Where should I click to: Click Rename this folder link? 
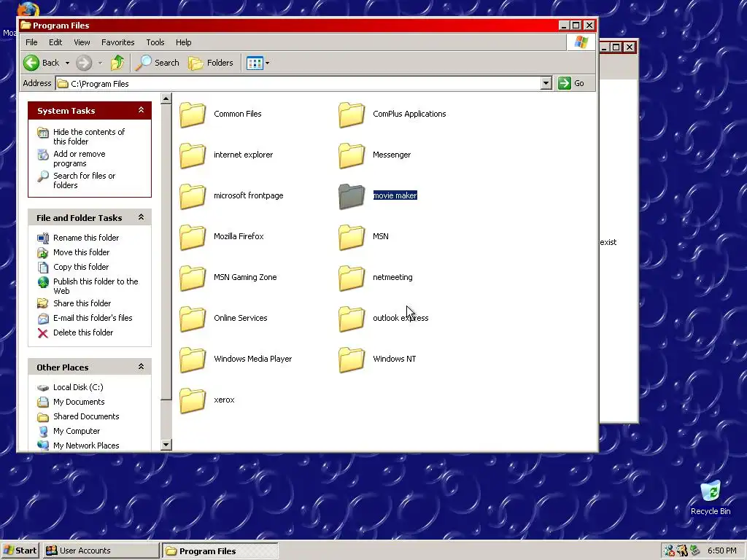[x=86, y=238]
